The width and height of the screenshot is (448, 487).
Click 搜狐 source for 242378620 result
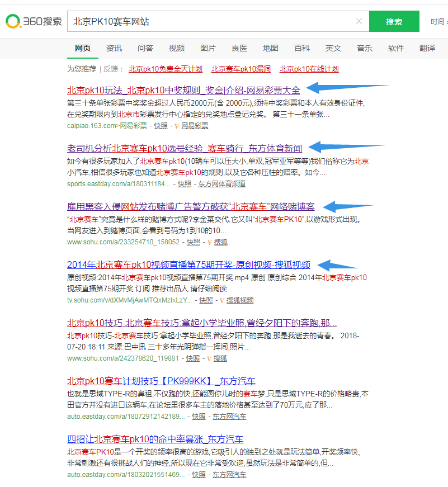click(220, 358)
